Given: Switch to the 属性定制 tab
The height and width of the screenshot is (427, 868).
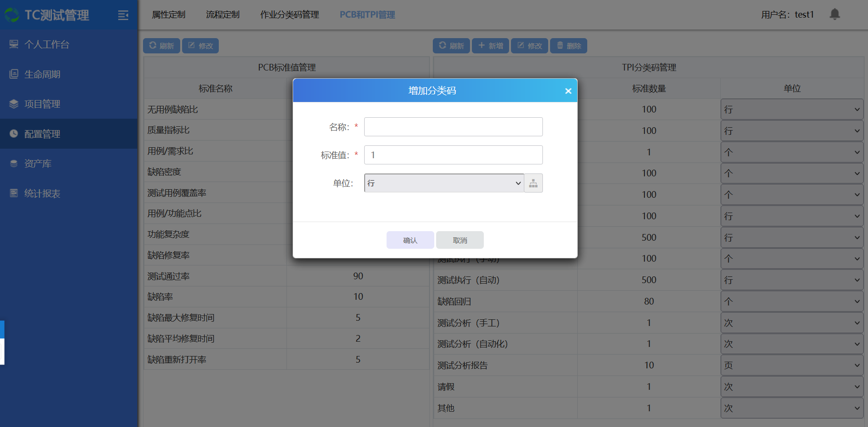Looking at the screenshot, I should pos(168,15).
